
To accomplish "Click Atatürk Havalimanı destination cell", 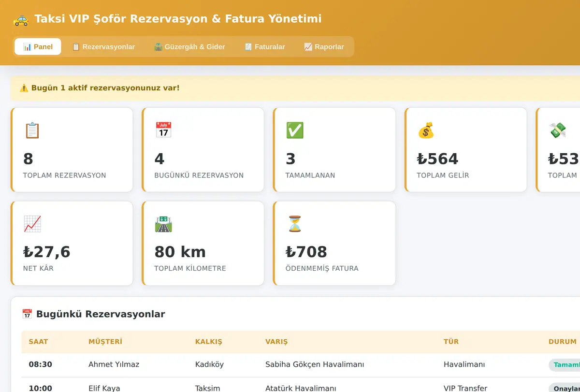I will click(301, 388).
